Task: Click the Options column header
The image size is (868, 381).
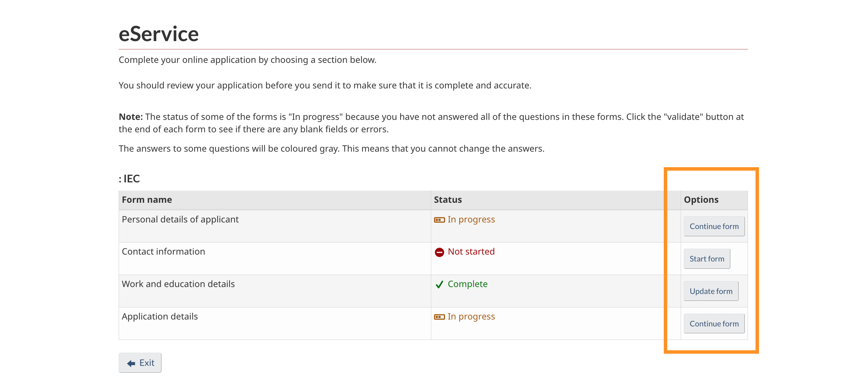Action: [x=701, y=200]
